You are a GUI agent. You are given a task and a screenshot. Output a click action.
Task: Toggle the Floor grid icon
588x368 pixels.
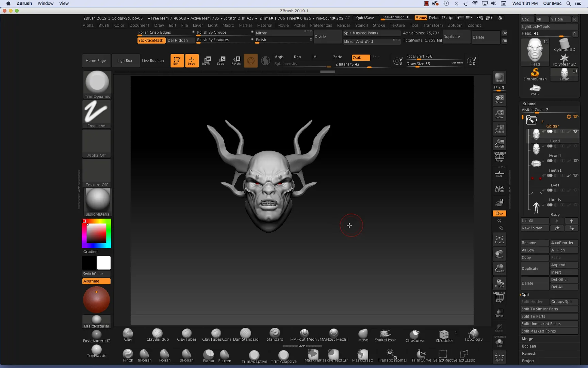click(x=499, y=174)
